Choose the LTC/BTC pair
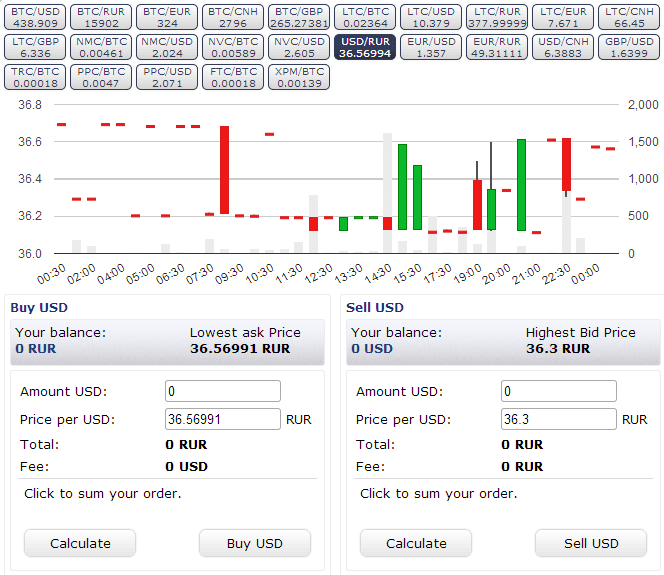 click(x=365, y=17)
